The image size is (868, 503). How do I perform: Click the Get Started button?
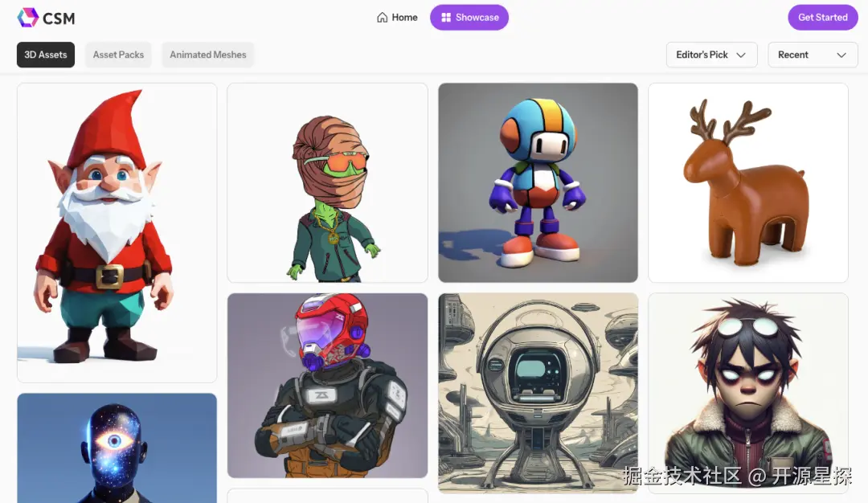click(823, 18)
